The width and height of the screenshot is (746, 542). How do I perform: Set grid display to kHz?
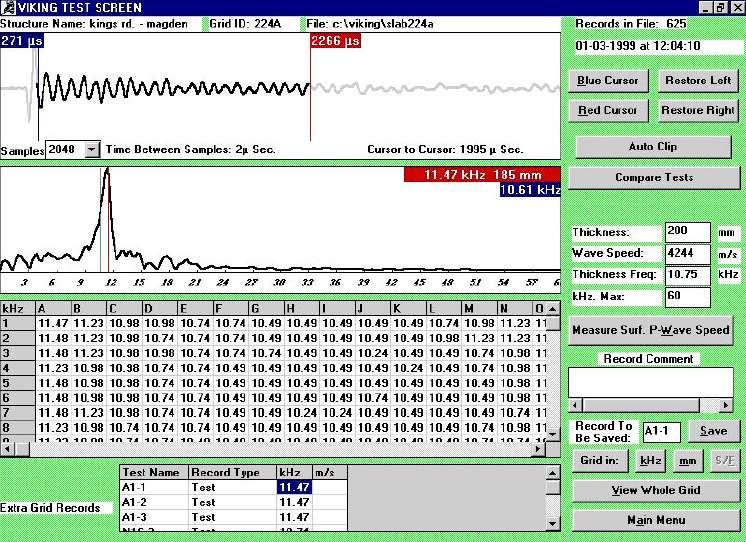point(650,461)
